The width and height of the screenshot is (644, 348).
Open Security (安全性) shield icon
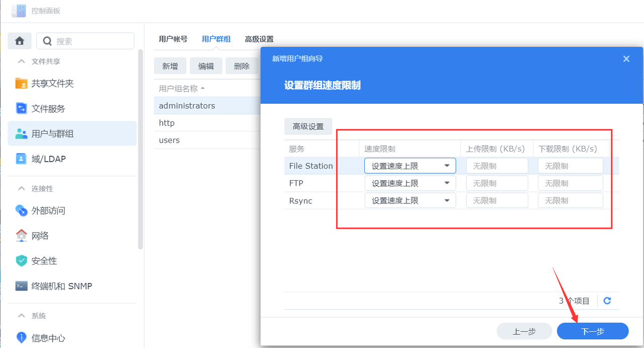[x=22, y=261]
